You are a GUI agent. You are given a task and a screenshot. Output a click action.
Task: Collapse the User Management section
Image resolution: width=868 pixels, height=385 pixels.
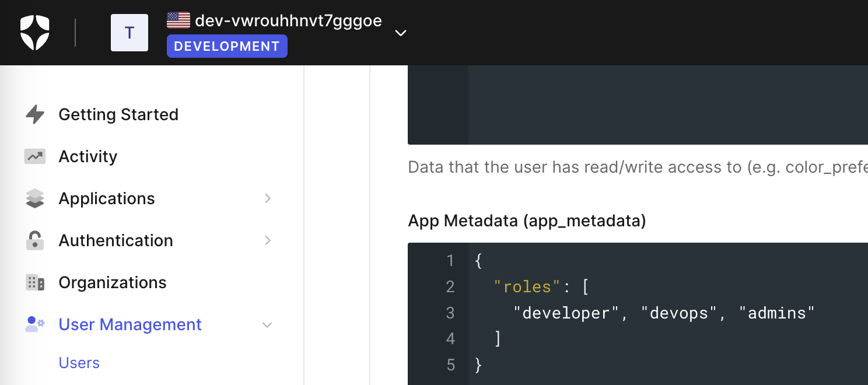[x=267, y=324]
